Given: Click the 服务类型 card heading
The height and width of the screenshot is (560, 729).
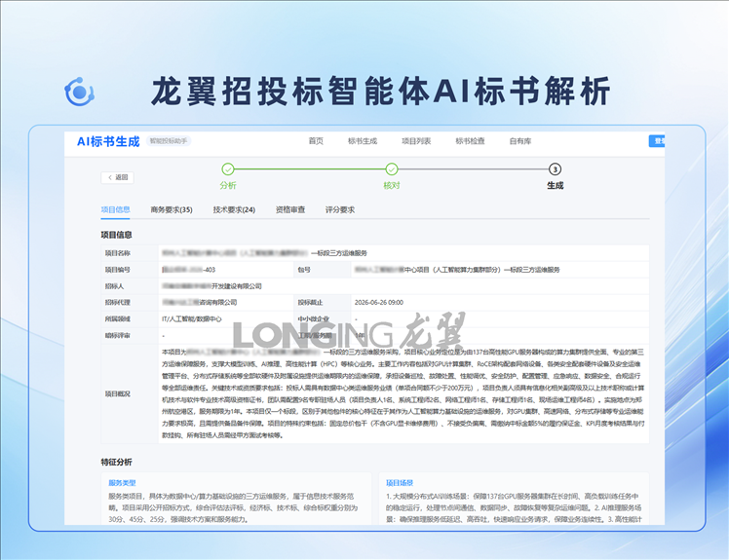Looking at the screenshot, I should [x=122, y=483].
